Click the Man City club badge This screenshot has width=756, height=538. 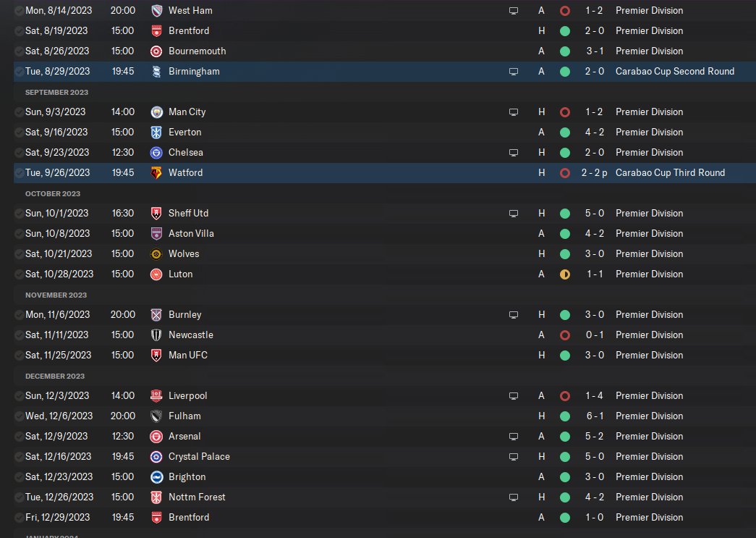156,112
